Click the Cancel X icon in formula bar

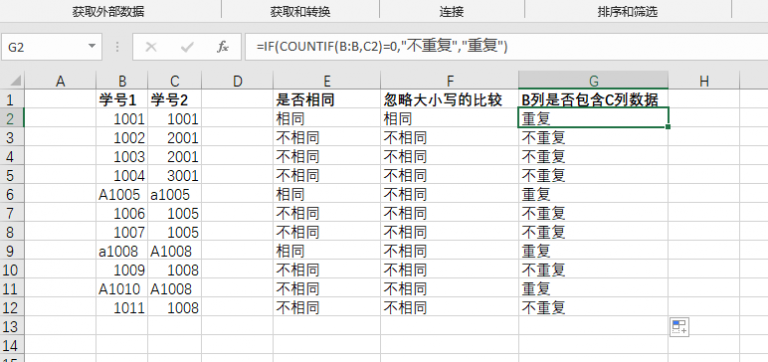pyautogui.click(x=151, y=47)
